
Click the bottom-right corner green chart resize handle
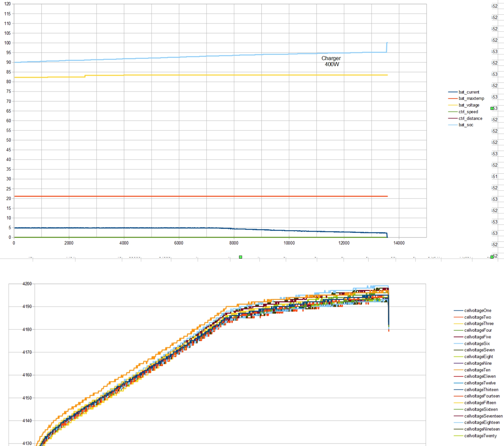coord(492,257)
